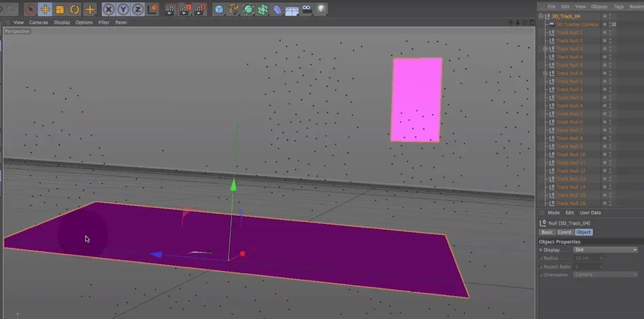Add a camera object
The width and height of the screenshot is (644, 319).
(x=307, y=10)
